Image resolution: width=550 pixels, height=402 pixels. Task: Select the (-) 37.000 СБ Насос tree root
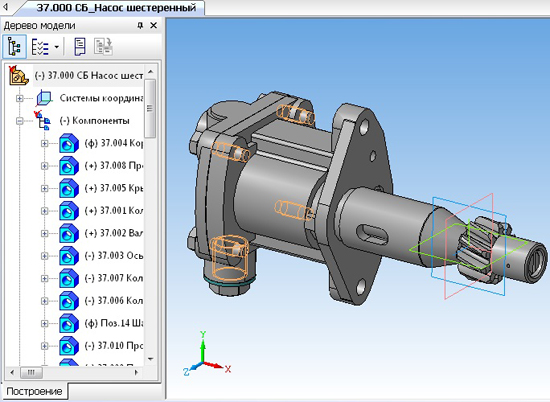pos(89,75)
